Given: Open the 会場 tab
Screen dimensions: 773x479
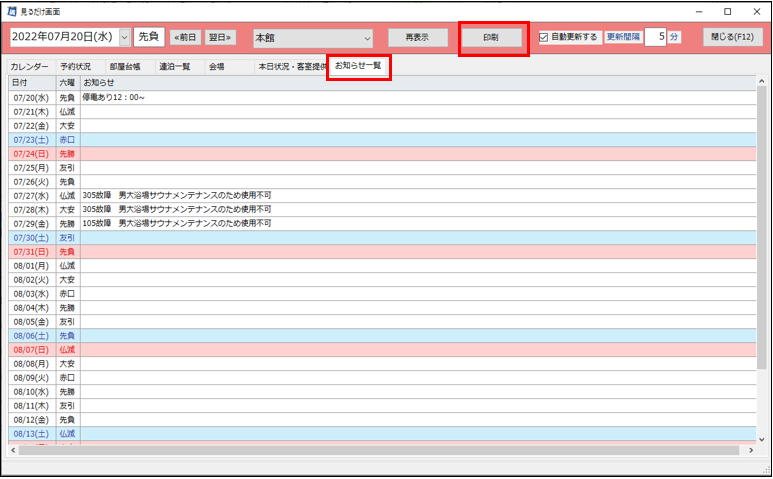Looking at the screenshot, I should point(216,67).
